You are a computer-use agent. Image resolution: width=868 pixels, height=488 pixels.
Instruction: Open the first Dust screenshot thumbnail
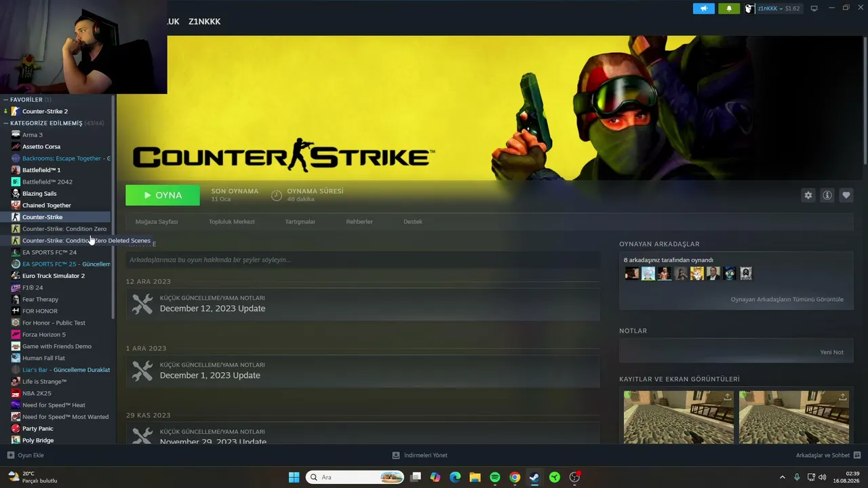point(679,418)
